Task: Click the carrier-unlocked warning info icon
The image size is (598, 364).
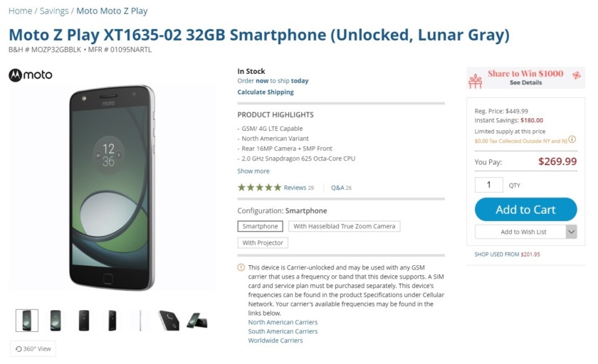Action: coord(241,267)
